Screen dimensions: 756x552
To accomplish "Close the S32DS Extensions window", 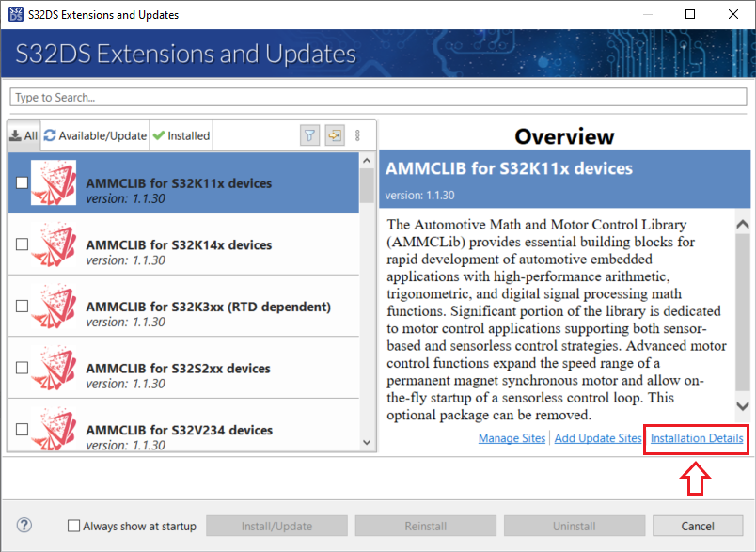I will [x=732, y=14].
